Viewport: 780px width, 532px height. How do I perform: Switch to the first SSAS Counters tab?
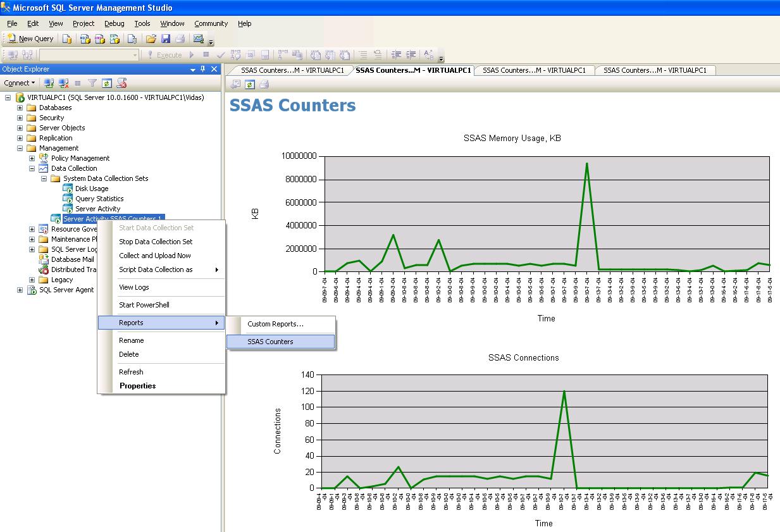[292, 70]
